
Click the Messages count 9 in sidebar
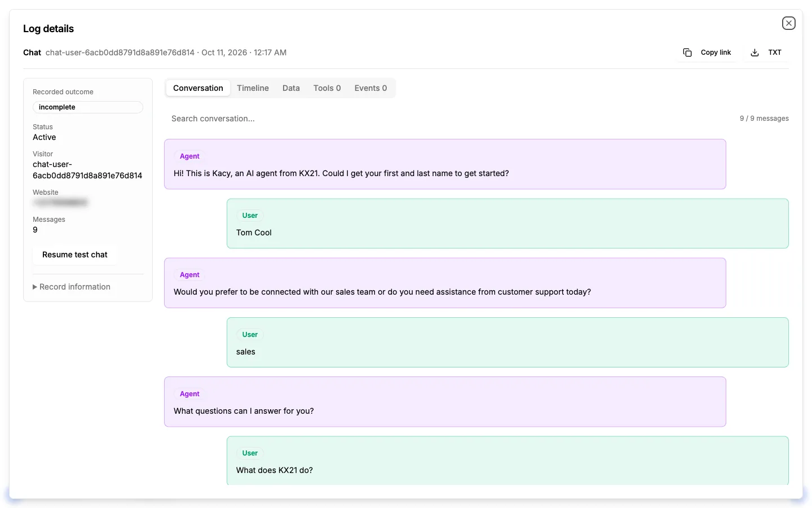tap(35, 230)
